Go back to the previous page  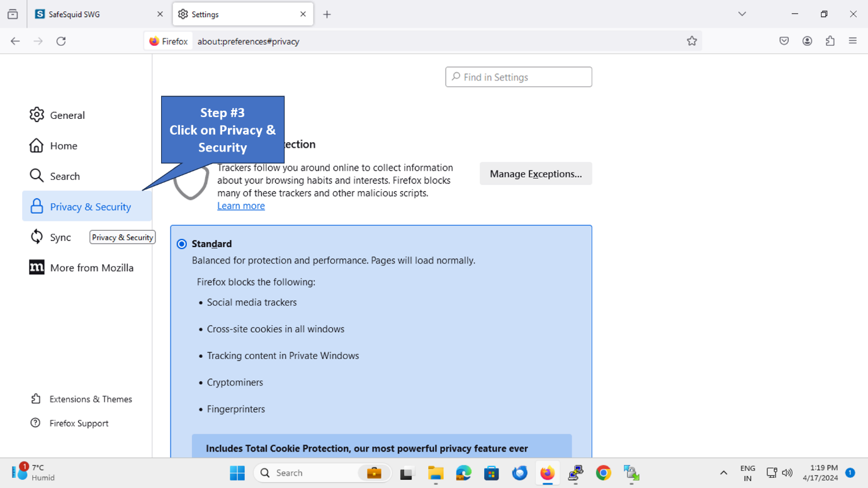[x=15, y=41]
